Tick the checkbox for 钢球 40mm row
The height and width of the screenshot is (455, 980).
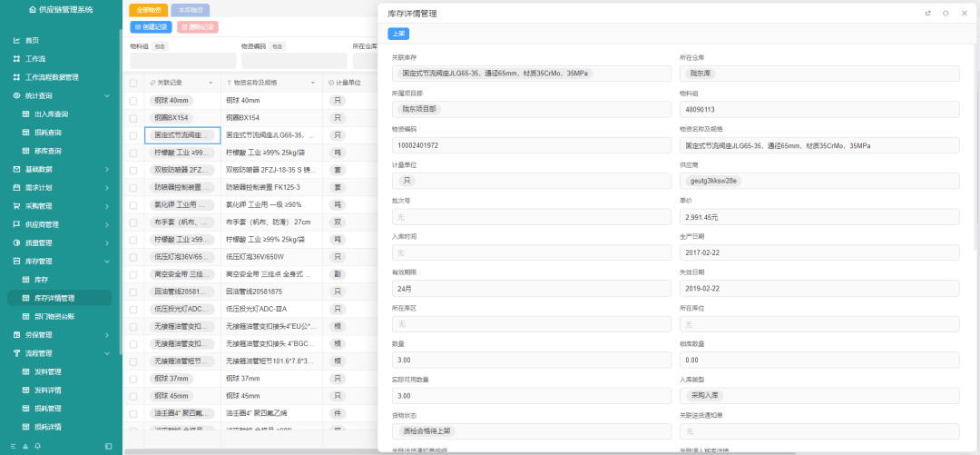click(x=133, y=101)
